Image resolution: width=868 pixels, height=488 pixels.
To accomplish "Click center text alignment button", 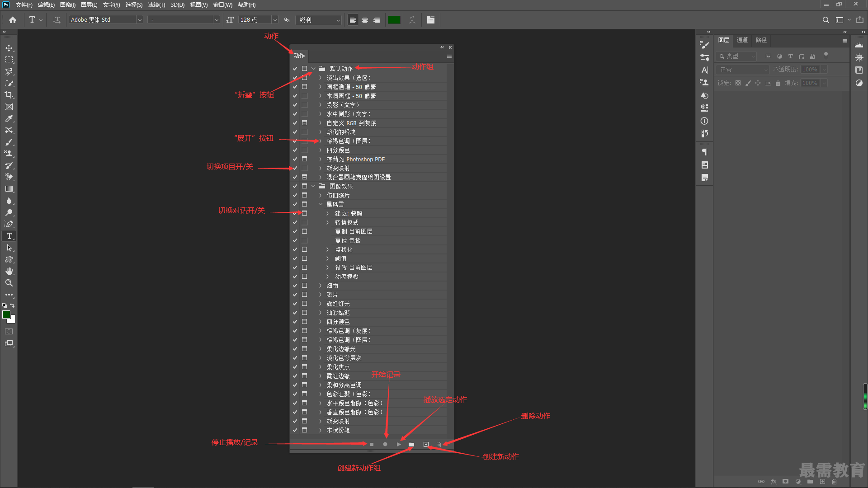I will [x=365, y=20].
